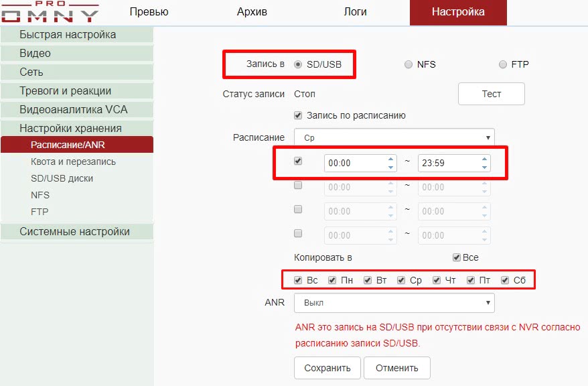588x386 pixels.
Task: Open the ANR mode dropdown
Action: pyautogui.click(x=394, y=302)
